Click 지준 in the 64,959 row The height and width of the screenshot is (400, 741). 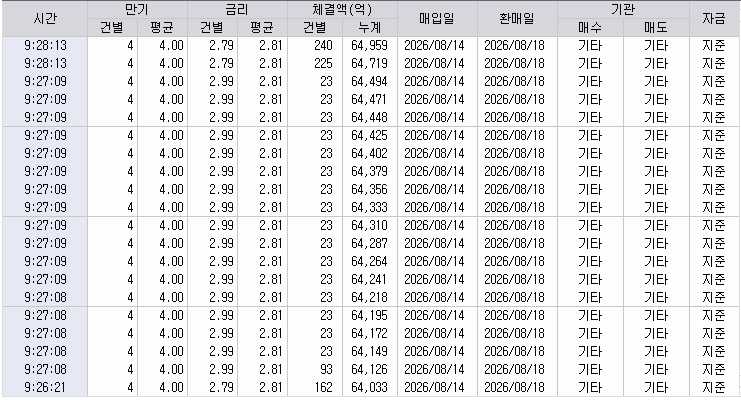point(714,46)
